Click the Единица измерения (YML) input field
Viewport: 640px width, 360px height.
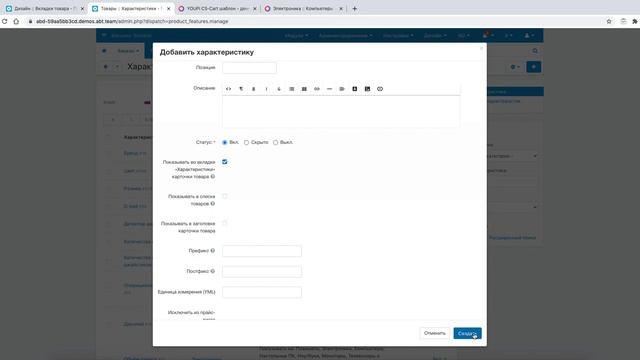click(262, 292)
